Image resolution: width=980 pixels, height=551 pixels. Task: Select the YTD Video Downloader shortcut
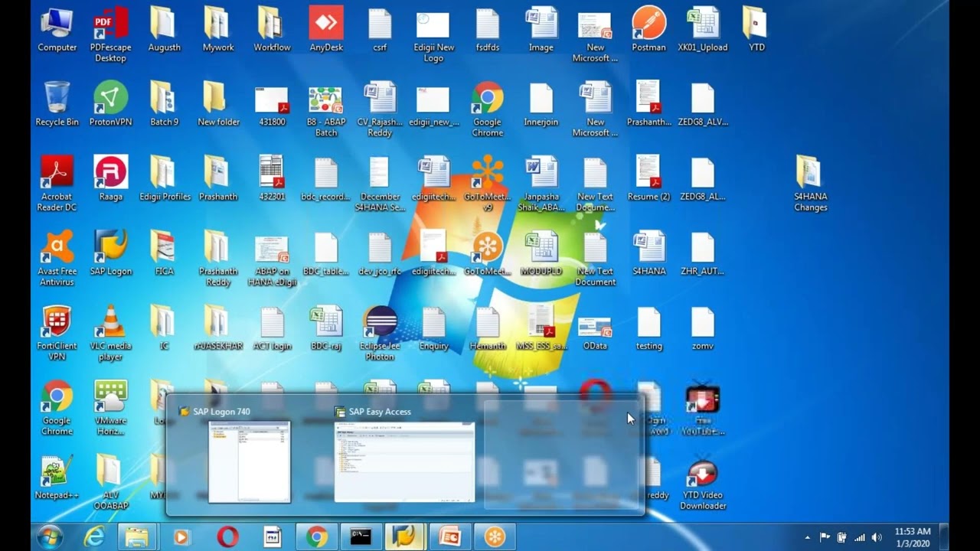click(703, 484)
